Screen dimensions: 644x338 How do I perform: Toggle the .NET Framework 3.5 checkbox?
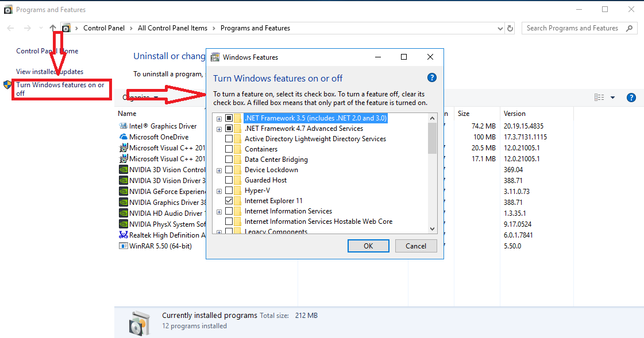[x=229, y=118]
